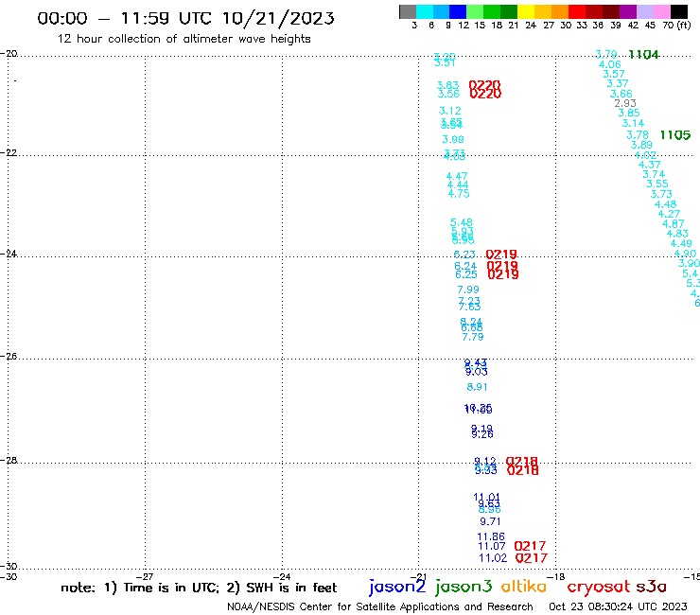The height and width of the screenshot is (615, 700).
Task: Click the wave height reading 3.83
Action: click(x=447, y=85)
